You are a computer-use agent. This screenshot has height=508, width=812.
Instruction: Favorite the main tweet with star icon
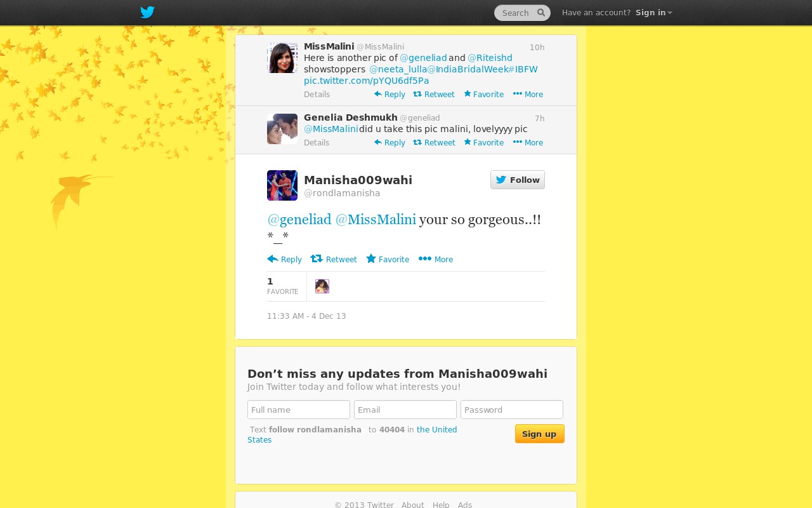point(388,259)
